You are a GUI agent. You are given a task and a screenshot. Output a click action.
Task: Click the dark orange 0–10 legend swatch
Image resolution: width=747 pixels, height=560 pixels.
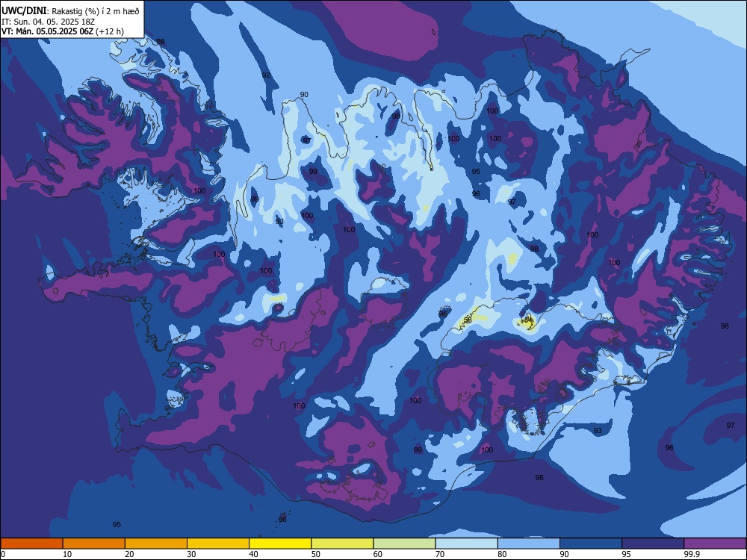click(31, 544)
